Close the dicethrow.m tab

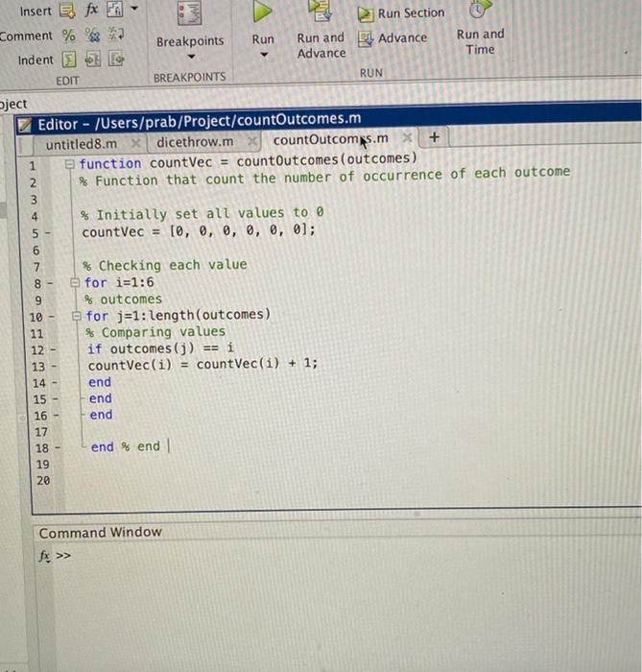(x=252, y=140)
